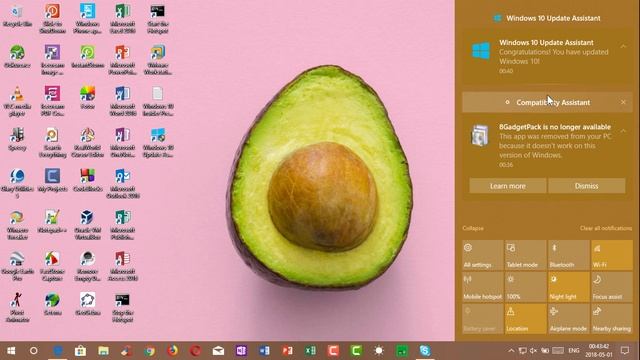The image size is (640, 360).
Task: Click ENG language indicator
Action: click(x=573, y=351)
